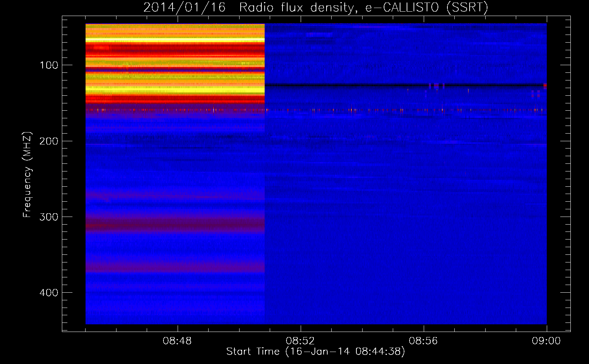
Task: Click the 400 frequency tick label
Action: [x=49, y=293]
